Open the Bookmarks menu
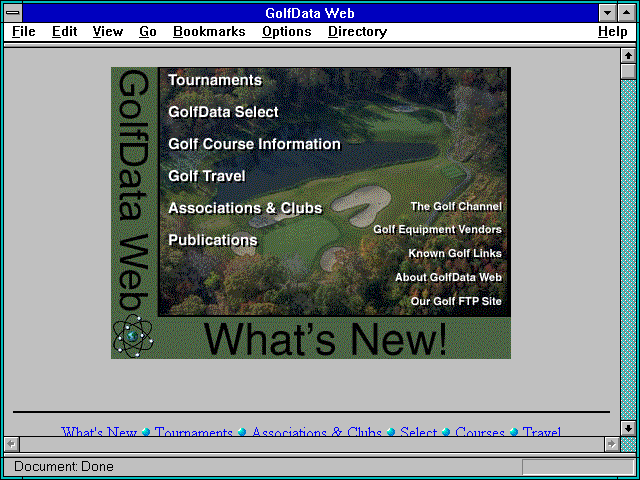The image size is (640, 480). (209, 32)
